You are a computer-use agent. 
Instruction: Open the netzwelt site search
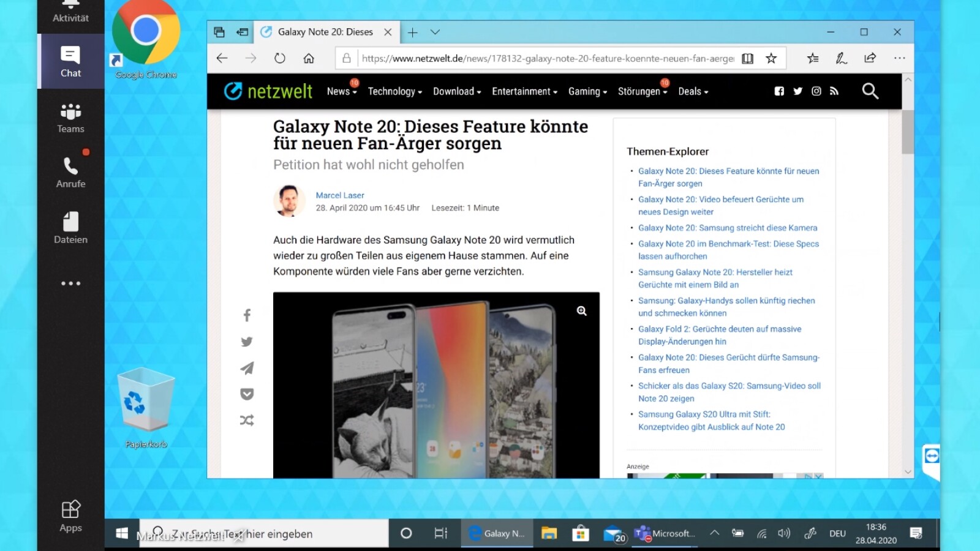point(870,91)
